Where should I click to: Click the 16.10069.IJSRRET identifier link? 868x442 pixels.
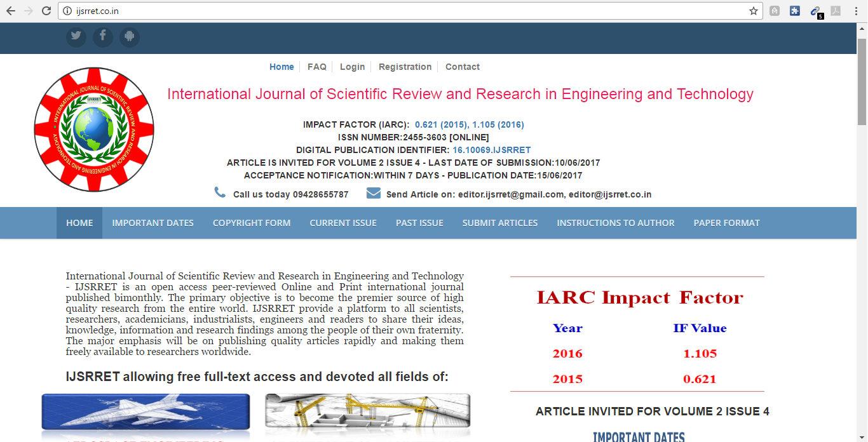point(492,150)
